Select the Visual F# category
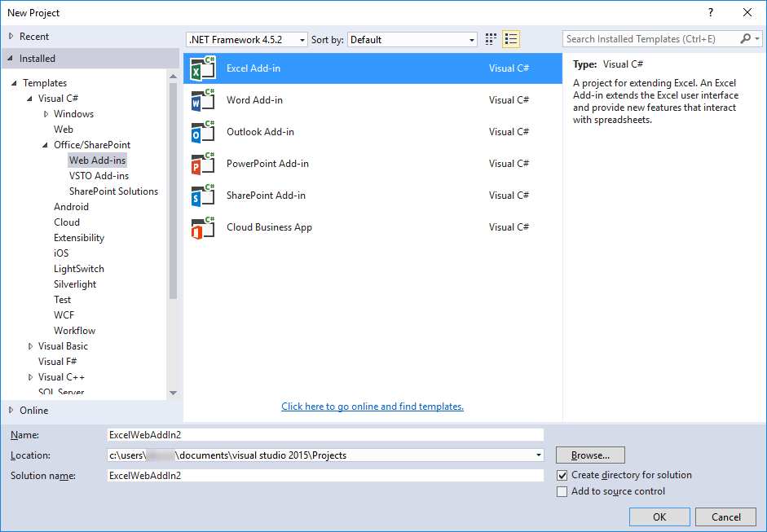The width and height of the screenshot is (767, 532). 57,362
